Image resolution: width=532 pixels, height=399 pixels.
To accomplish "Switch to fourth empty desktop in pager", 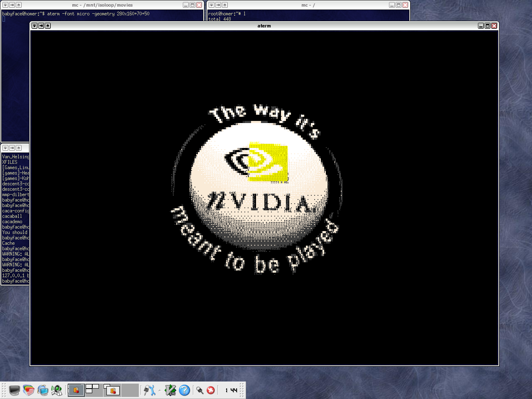I will [x=130, y=390].
